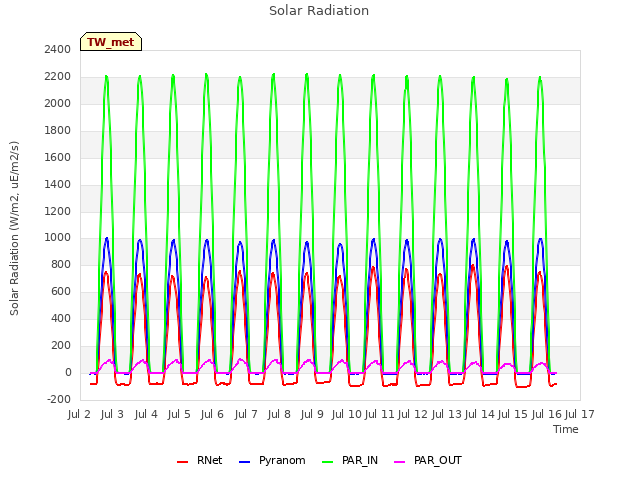Screen dimensions: 640x480
Task: Toggle the PAR_IN legend entry
Action: pyautogui.click(x=350, y=460)
